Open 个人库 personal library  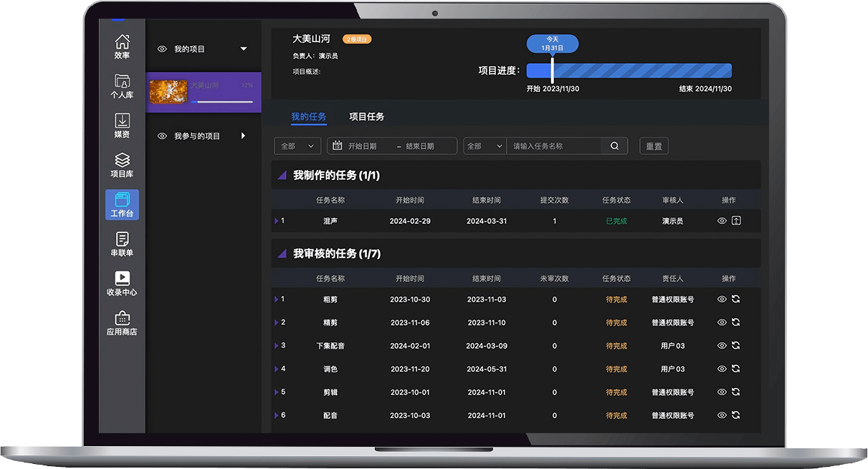click(x=122, y=86)
